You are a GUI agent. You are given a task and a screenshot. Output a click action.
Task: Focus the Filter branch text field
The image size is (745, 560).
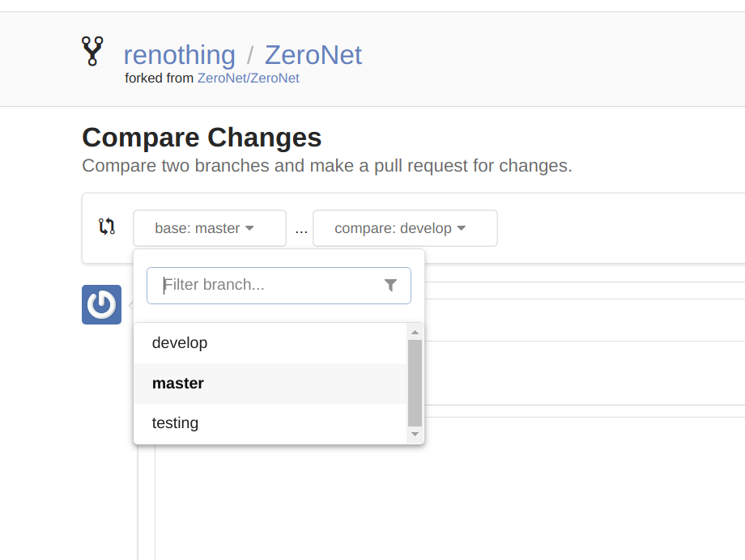tap(267, 285)
